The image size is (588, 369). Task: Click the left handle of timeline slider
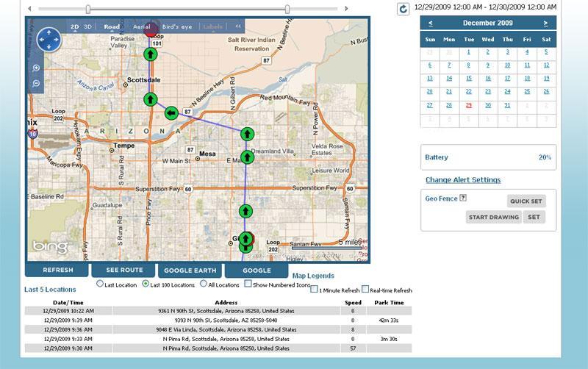click(88, 9)
